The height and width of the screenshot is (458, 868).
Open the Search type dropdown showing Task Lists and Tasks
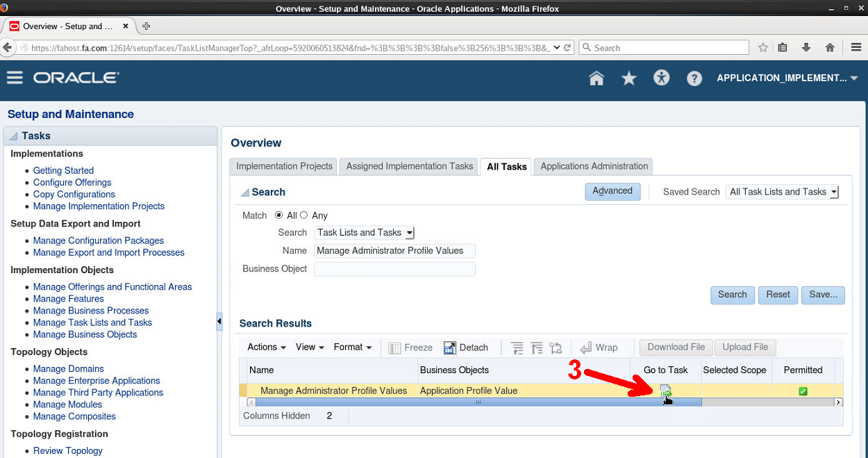coord(409,233)
